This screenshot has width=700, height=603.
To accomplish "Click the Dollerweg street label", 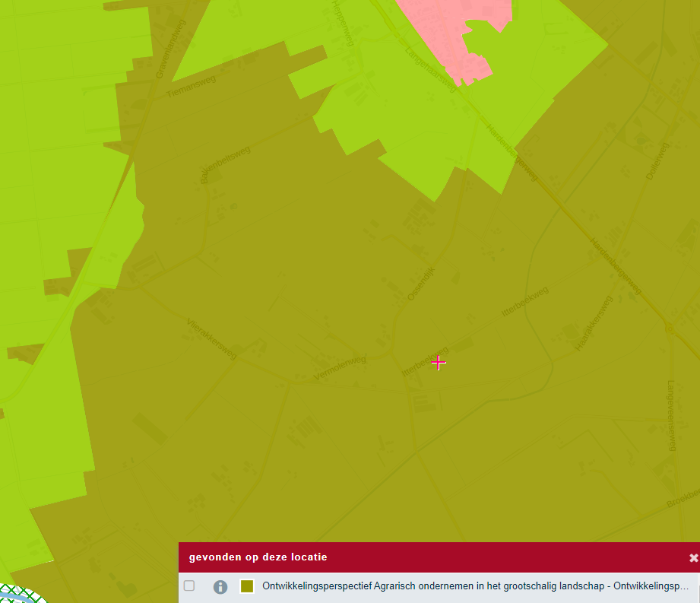I will tap(657, 161).
